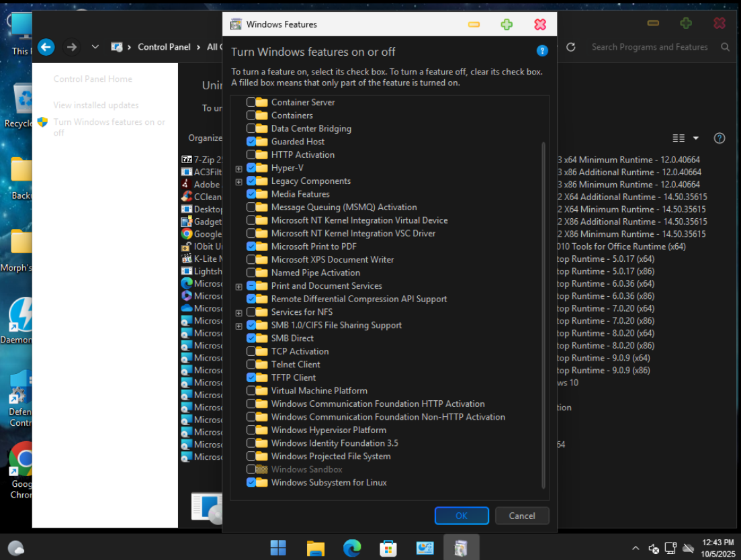741x560 pixels.
Task: Click Control Panel in the breadcrumb path
Action: (x=164, y=47)
